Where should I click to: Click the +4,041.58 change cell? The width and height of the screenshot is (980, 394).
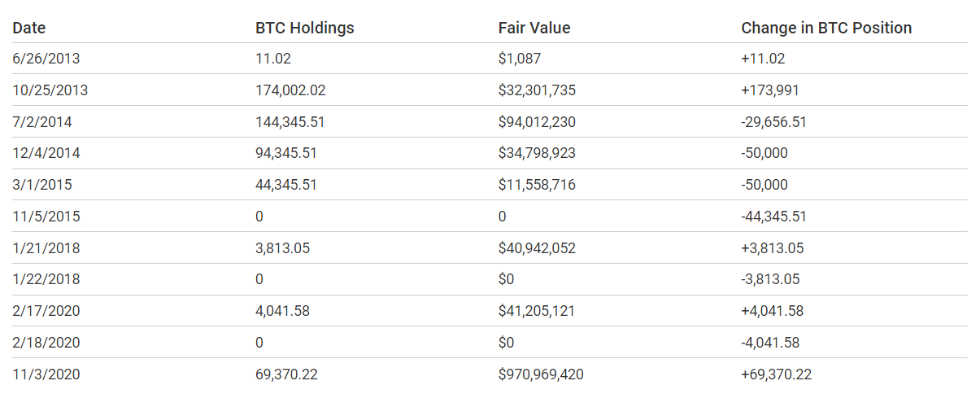pyautogui.click(x=772, y=311)
